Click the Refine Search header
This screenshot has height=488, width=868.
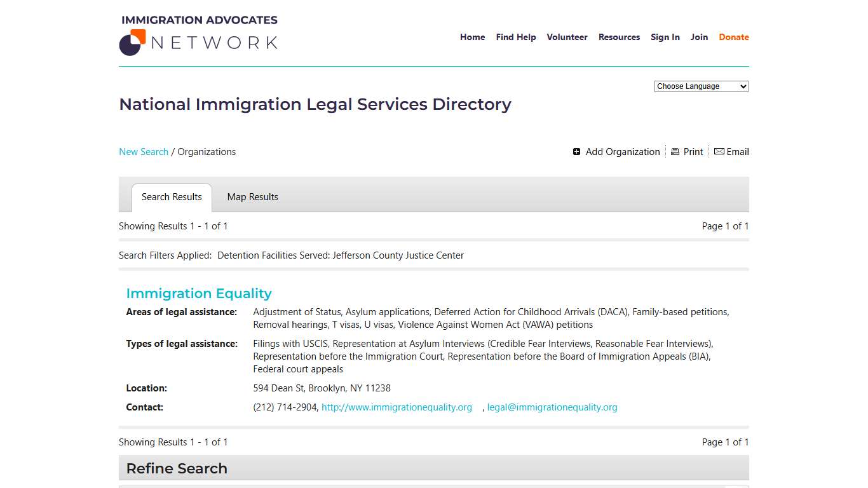pyautogui.click(x=177, y=468)
